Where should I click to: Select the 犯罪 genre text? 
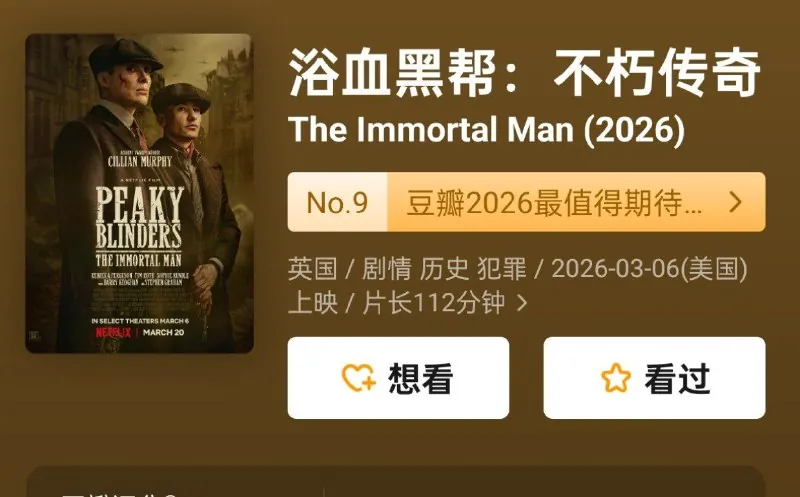502,269
